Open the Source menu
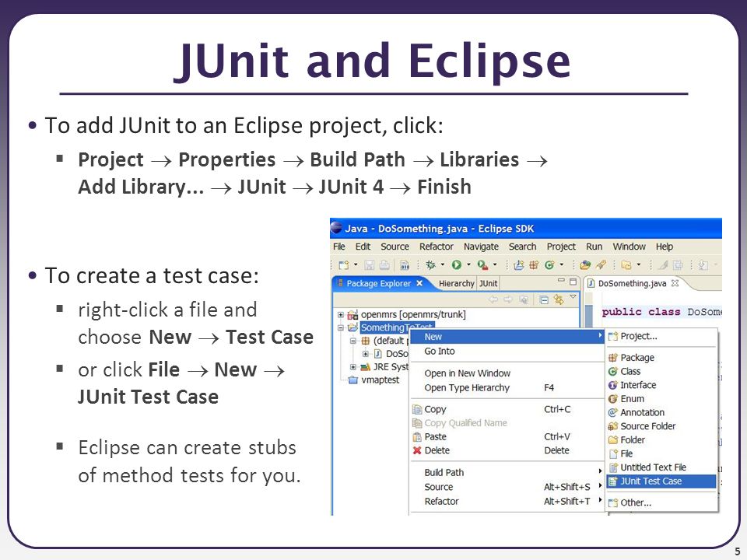The image size is (747, 560). coord(395,247)
